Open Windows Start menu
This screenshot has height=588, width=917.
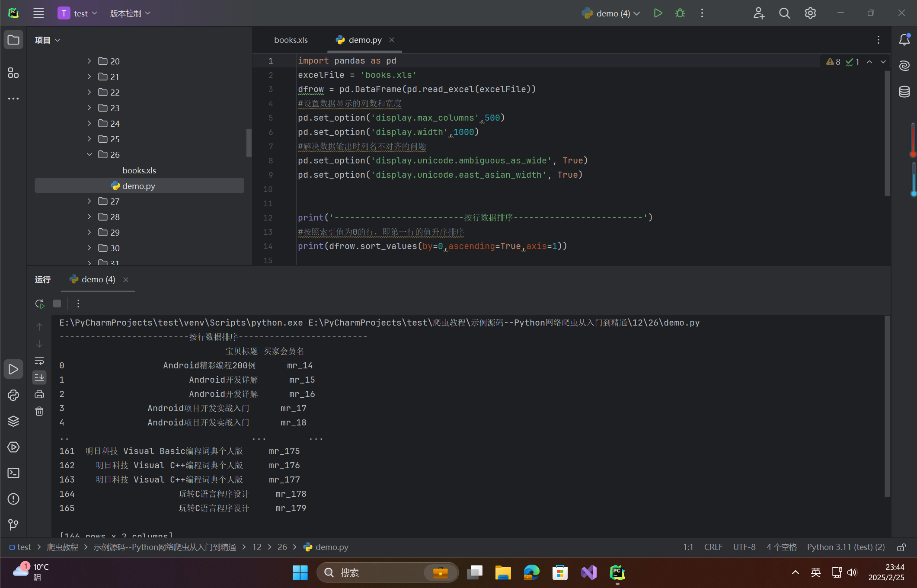300,572
